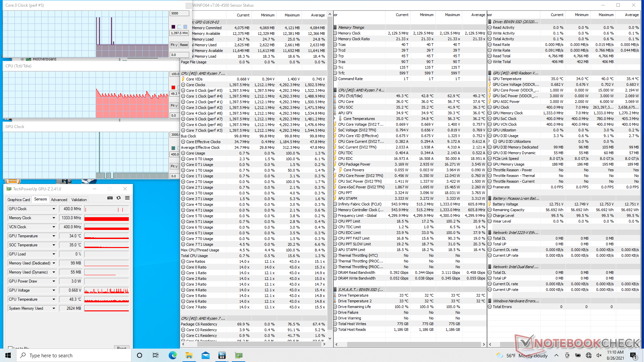Expand the Core Temperatures sensor group
The width and height of the screenshot is (644, 362).
(335, 119)
